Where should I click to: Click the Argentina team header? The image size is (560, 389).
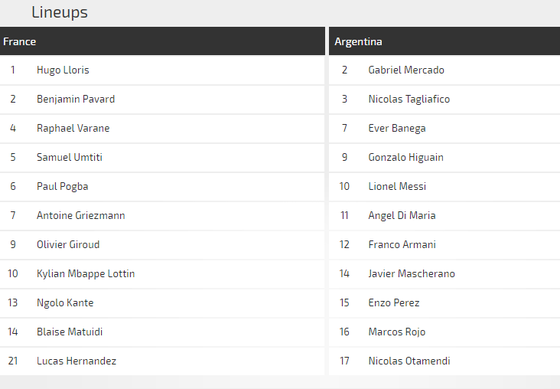click(444, 41)
